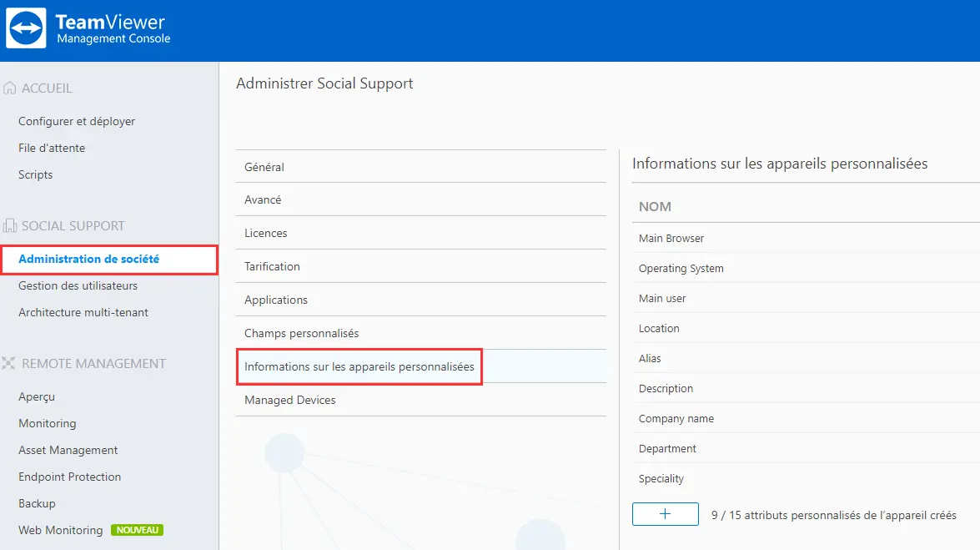Screen dimensions: 980x550
Task: Open Asset Management
Action: click(68, 450)
